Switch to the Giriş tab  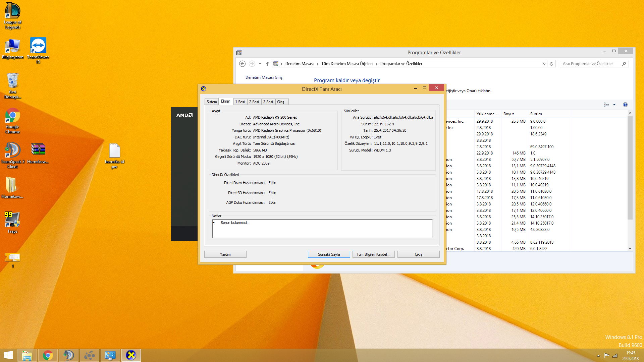pyautogui.click(x=281, y=102)
